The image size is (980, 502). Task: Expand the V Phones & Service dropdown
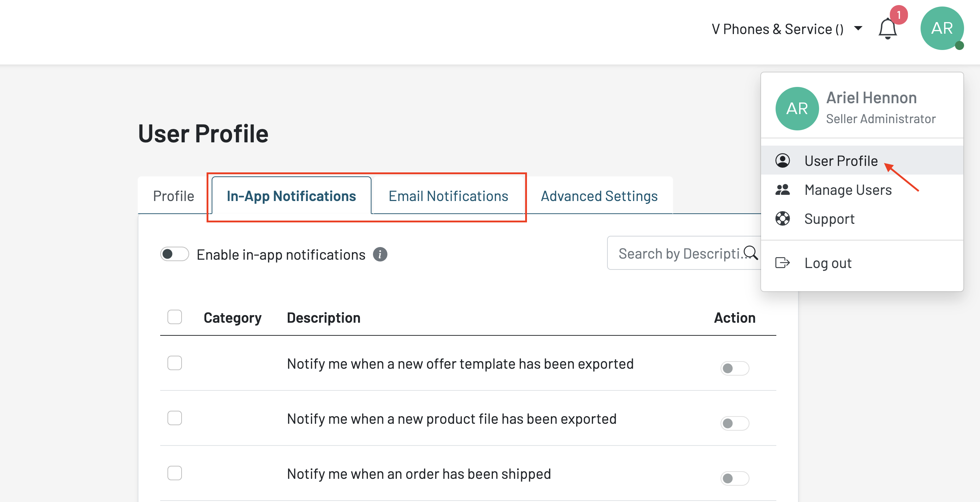858,29
